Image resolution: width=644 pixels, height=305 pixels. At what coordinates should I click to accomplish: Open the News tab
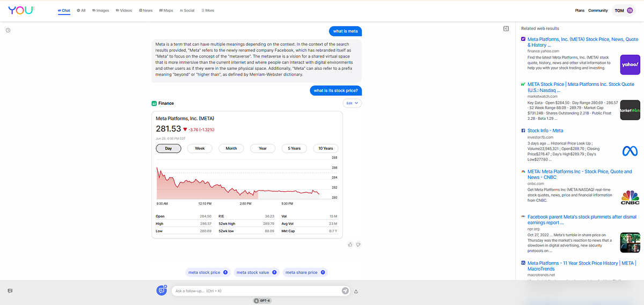(145, 10)
